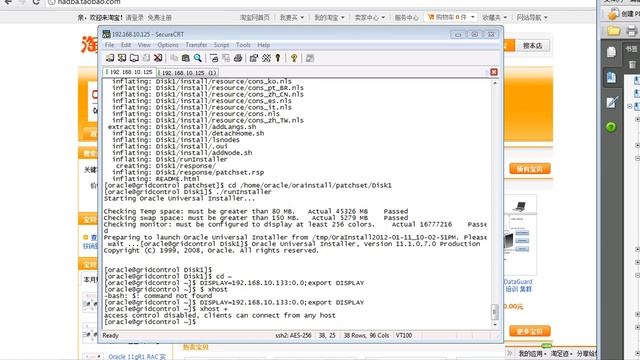The height and width of the screenshot is (360, 640).
Task: Open the File menu in SecureCRT
Action: pos(109,45)
